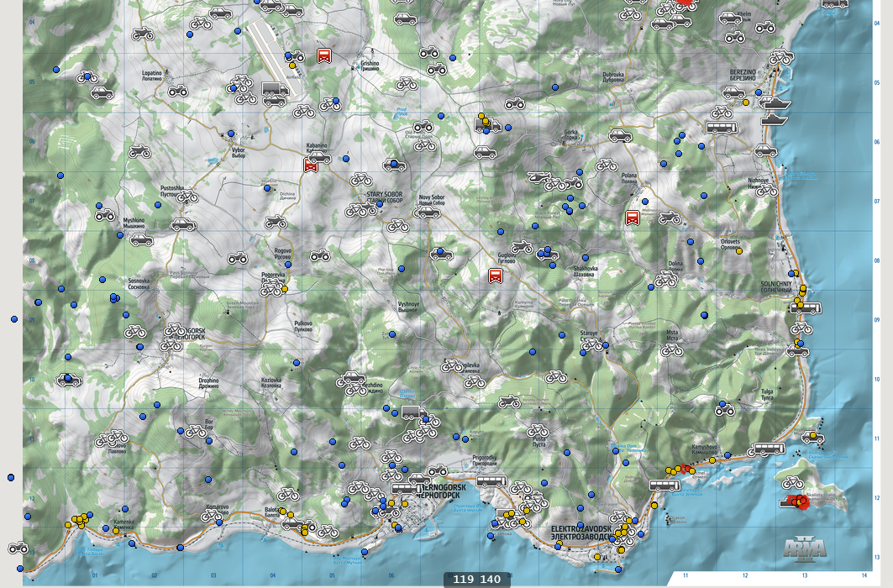Click the Sosnovka village label
This screenshot has height=588, width=893.
pos(139,283)
